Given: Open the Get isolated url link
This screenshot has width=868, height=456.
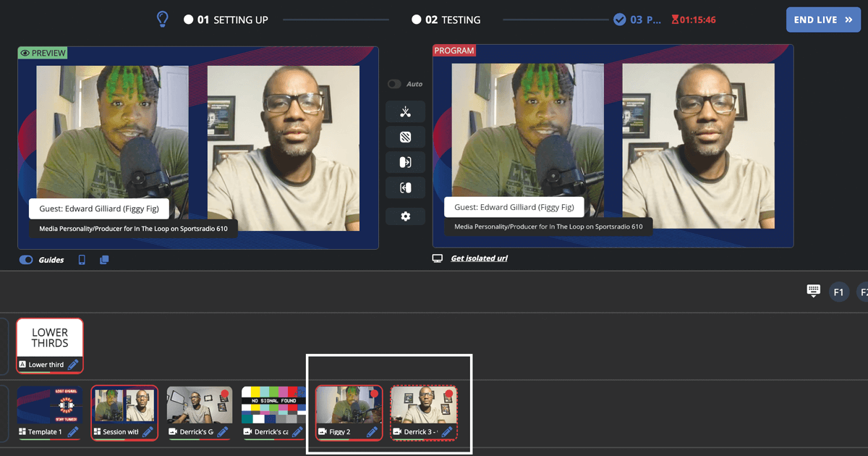Looking at the screenshot, I should 479,258.
